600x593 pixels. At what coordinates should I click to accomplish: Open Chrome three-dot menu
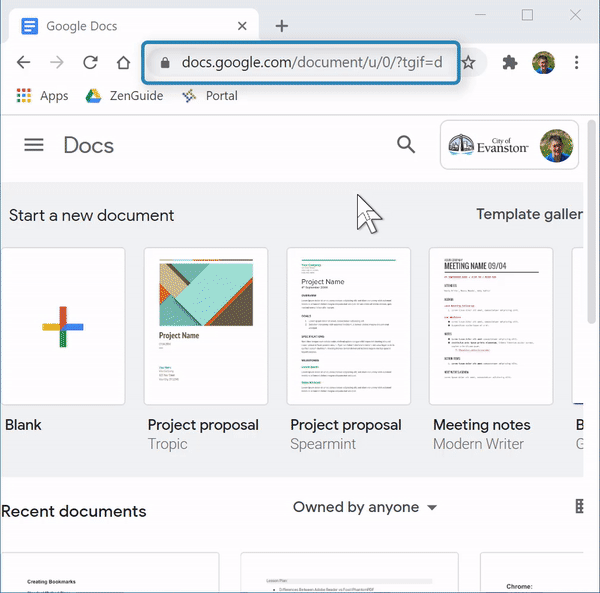tap(576, 62)
